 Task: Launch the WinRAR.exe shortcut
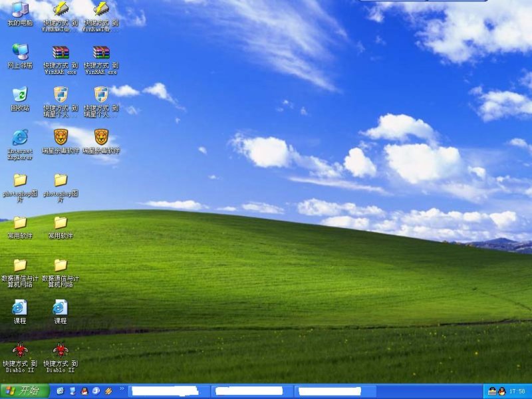(x=59, y=55)
